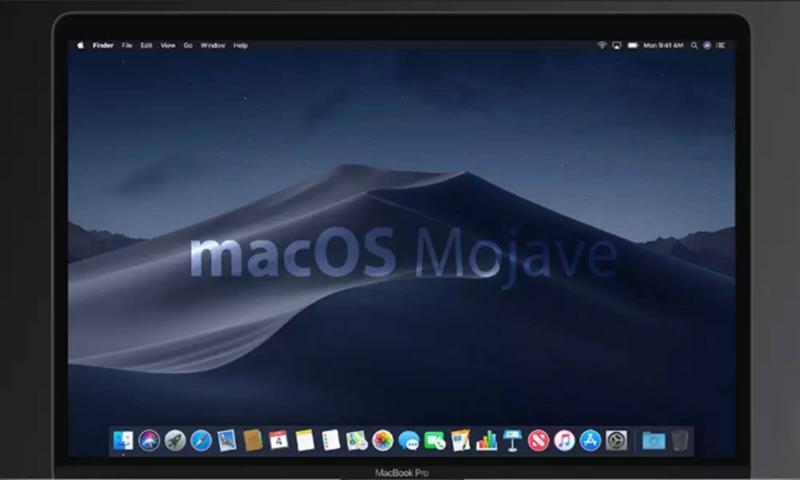Open the Window menu

[x=213, y=45]
